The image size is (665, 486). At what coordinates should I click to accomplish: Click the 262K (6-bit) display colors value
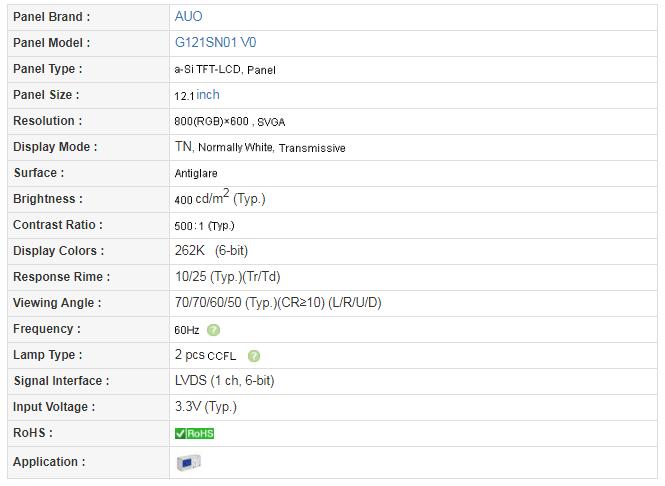tap(211, 251)
